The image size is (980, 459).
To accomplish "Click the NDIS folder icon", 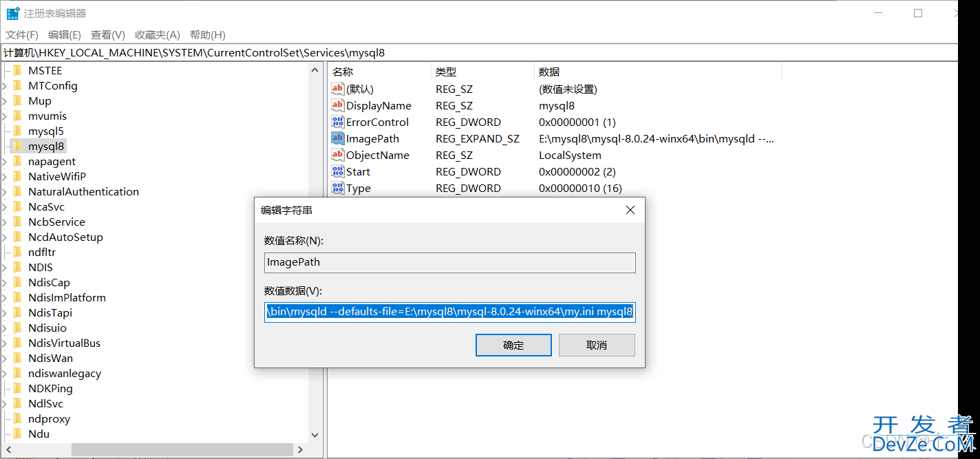I will pyautogui.click(x=17, y=267).
